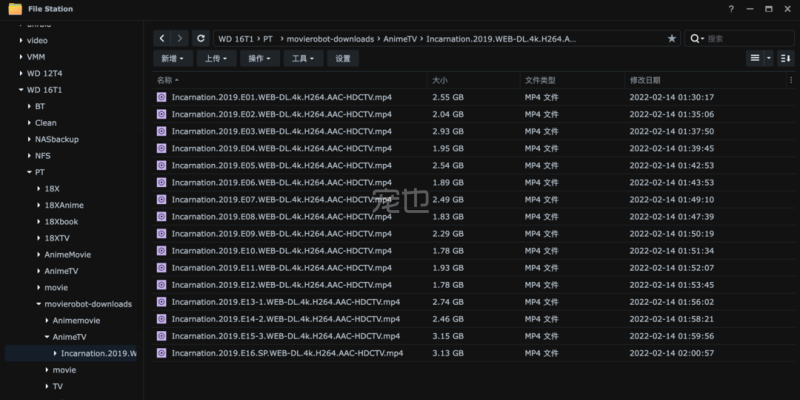Click the 设置 button
The image size is (800, 400).
click(x=343, y=58)
